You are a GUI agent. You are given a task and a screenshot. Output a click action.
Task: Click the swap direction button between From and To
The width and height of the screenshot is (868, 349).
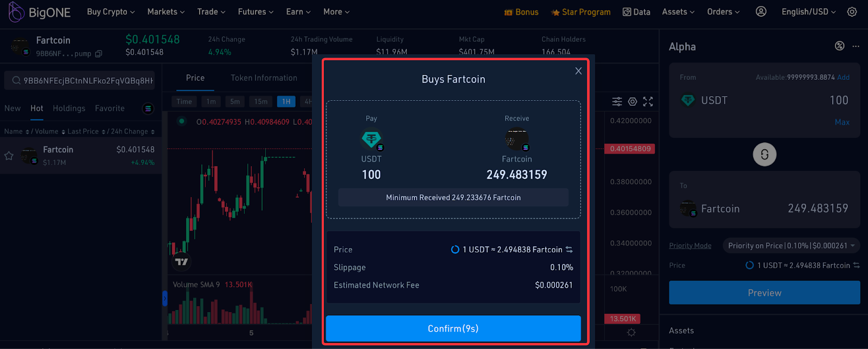coord(764,155)
